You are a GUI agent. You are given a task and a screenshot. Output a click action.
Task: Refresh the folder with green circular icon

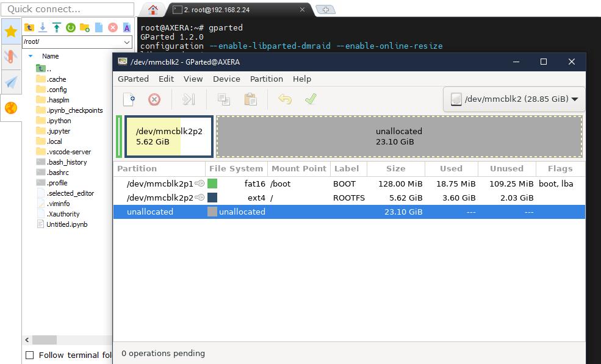point(71,27)
